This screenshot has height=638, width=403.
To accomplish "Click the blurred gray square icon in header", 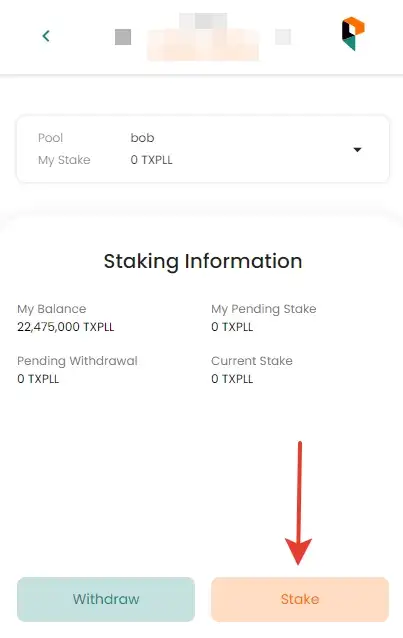I will [x=123, y=37].
